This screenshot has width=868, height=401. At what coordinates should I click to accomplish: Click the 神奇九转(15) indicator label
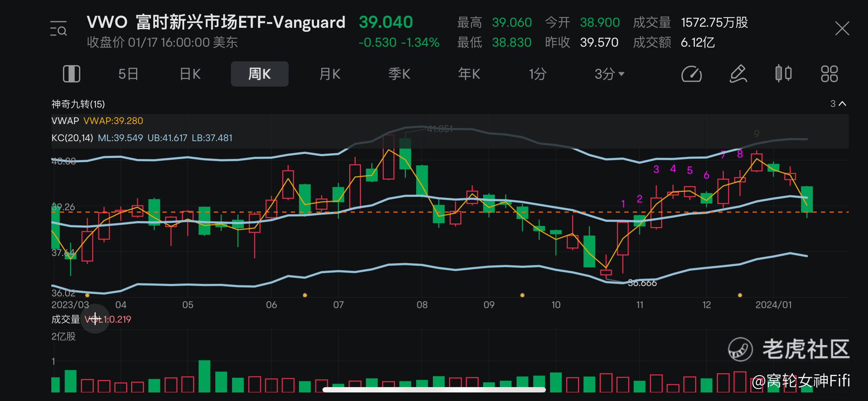point(78,104)
